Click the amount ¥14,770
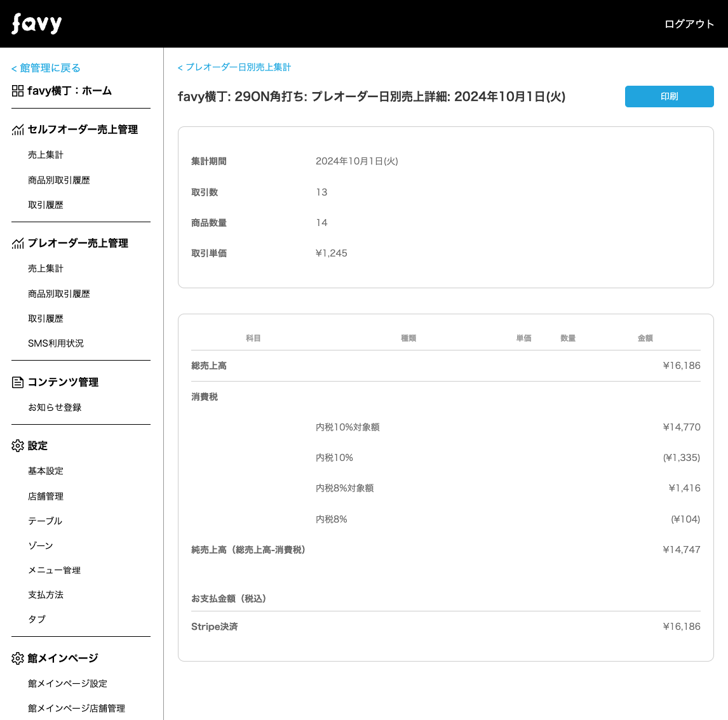 681,427
